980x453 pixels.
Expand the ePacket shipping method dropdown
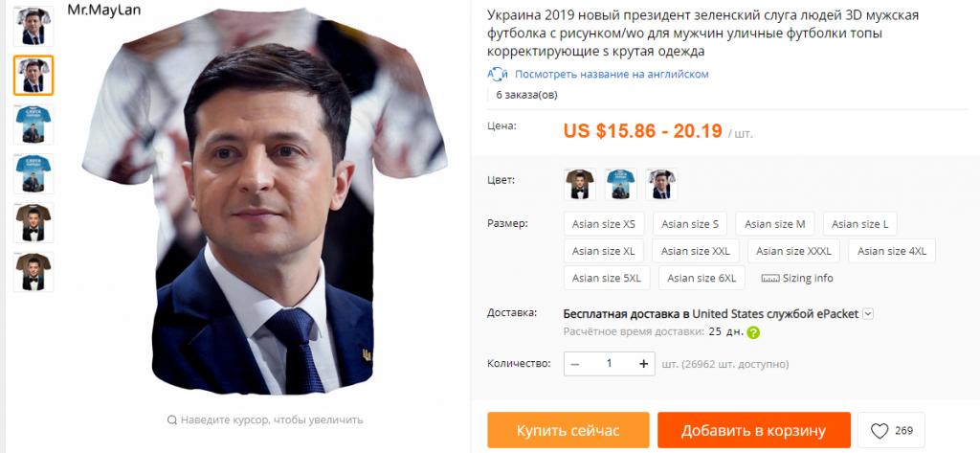click(867, 313)
